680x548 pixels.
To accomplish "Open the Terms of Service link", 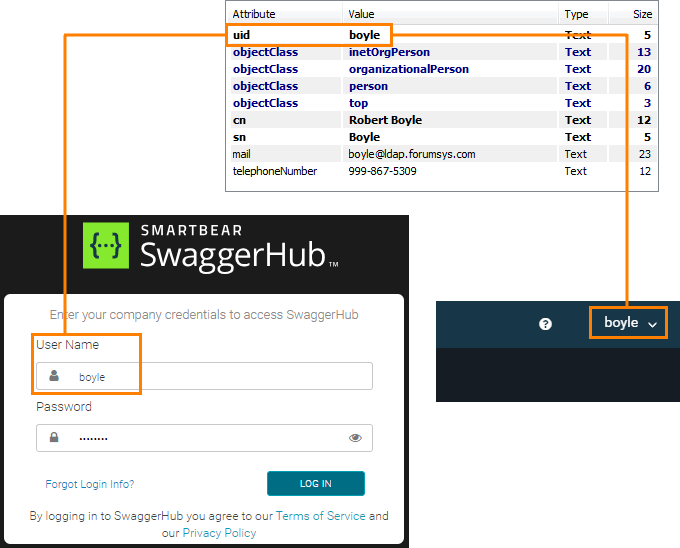I will (x=320, y=516).
